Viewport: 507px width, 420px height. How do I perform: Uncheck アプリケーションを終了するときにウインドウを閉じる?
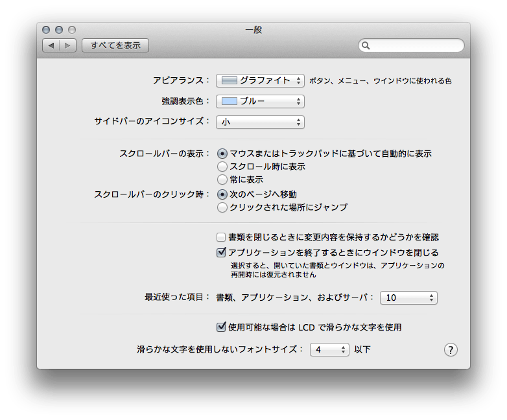click(221, 252)
